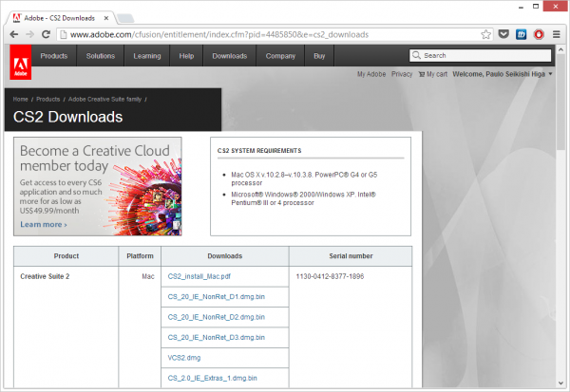
Task: Expand the Welcome user dropdown arrow
Action: [x=550, y=74]
